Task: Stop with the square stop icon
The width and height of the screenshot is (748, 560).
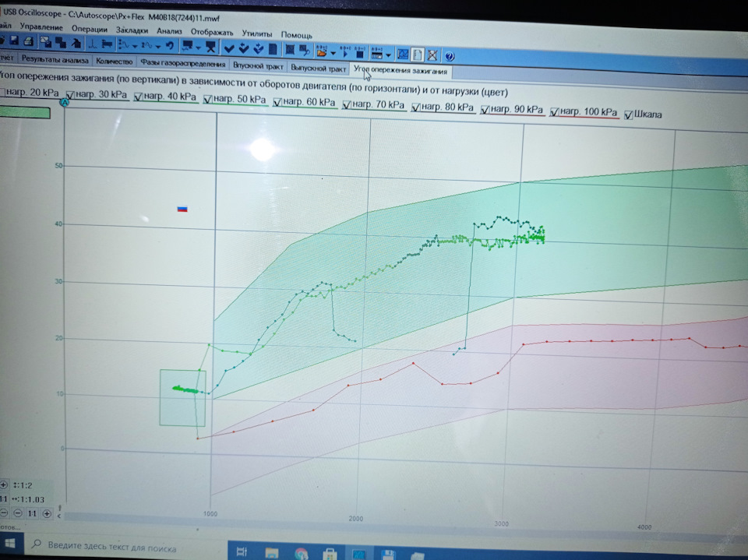Action: (x=360, y=52)
